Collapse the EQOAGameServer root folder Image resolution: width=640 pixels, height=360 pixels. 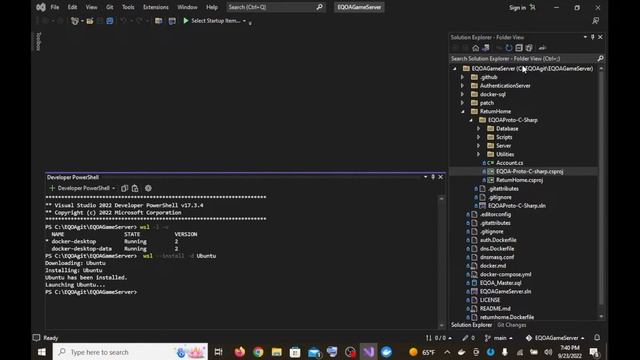pyautogui.click(x=455, y=69)
